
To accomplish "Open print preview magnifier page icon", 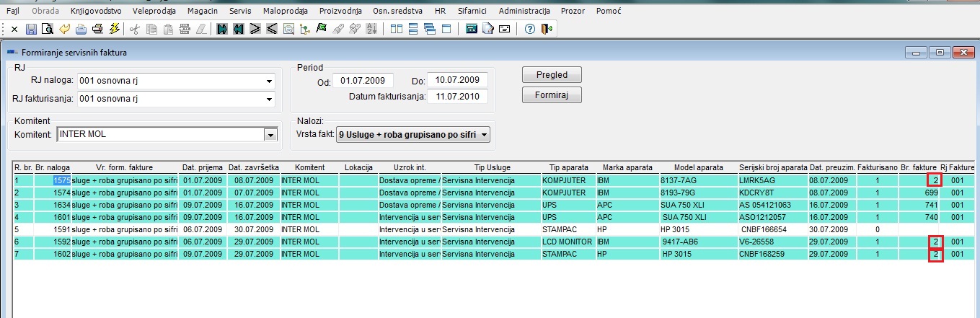I will point(48,30).
